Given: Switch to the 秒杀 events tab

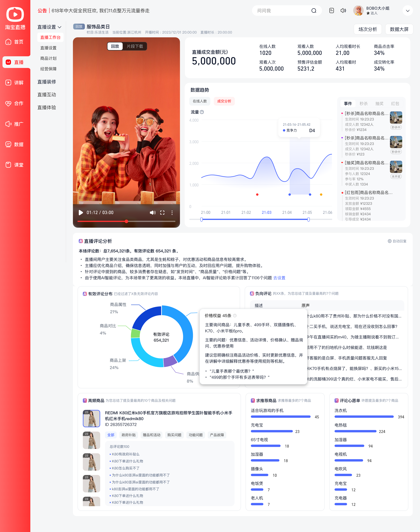Looking at the screenshot, I should 363,104.
